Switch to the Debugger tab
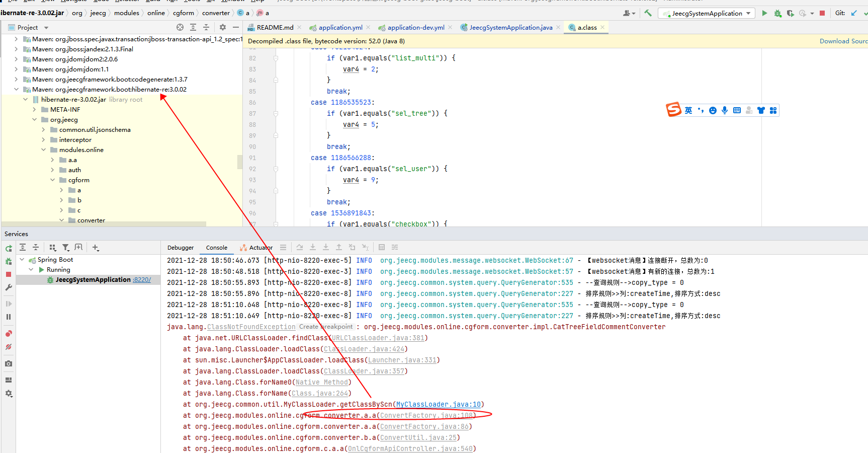 181,248
